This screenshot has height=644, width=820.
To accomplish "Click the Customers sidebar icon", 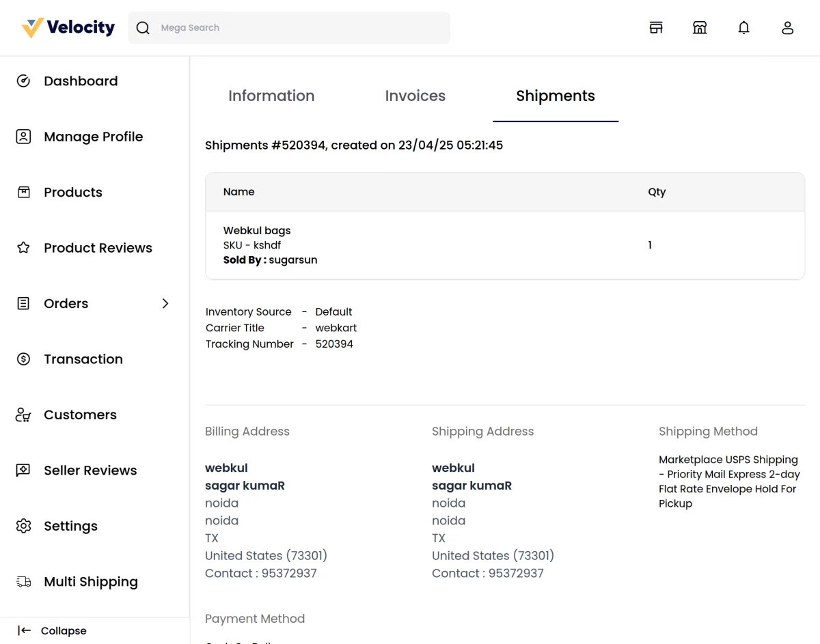I will (23, 415).
